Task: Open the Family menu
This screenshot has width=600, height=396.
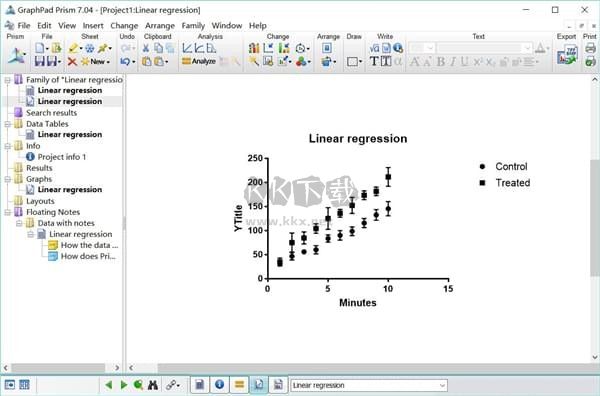Action: pyautogui.click(x=193, y=26)
